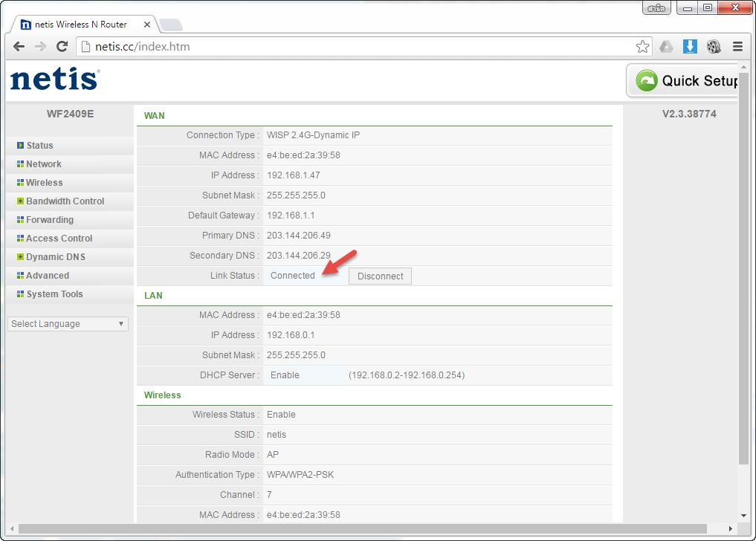Go back using the browser back arrow

tap(19, 46)
